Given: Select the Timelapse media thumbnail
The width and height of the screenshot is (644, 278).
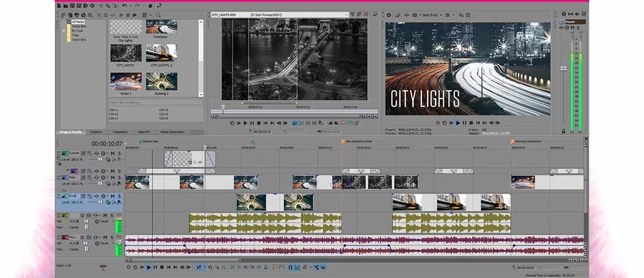Looking at the screenshot, I should pos(162,27).
